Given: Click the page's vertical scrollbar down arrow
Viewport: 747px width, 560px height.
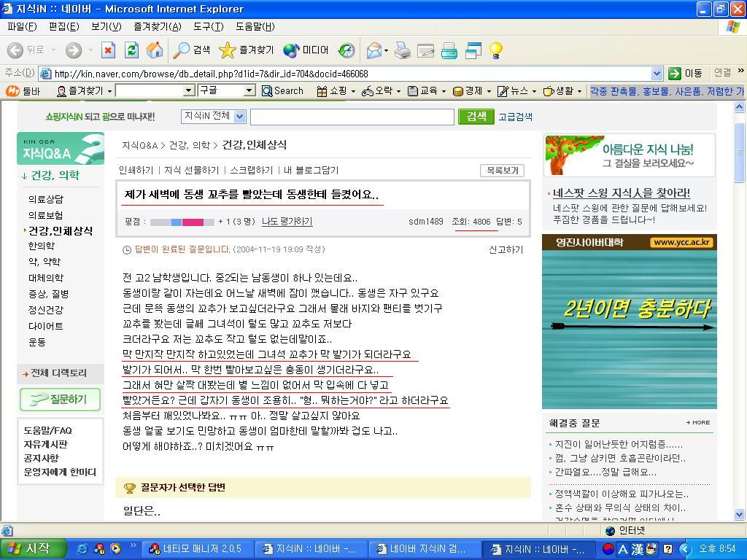Looking at the screenshot, I should [739, 514].
